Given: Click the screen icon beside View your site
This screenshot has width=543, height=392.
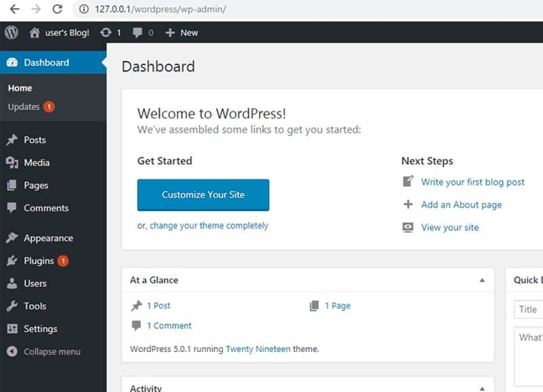Looking at the screenshot, I should [x=408, y=227].
